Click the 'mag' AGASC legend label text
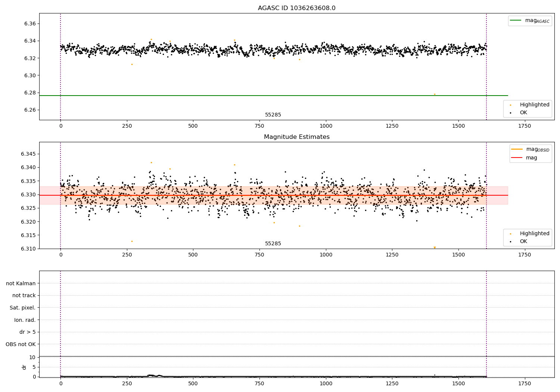Image resolution: width=560 pixels, height=392 pixels. click(537, 21)
